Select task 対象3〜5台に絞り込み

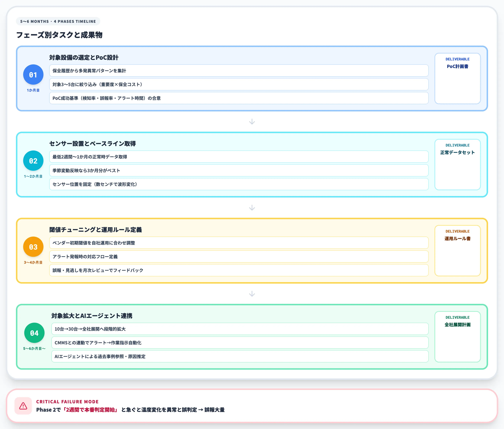[239, 84]
